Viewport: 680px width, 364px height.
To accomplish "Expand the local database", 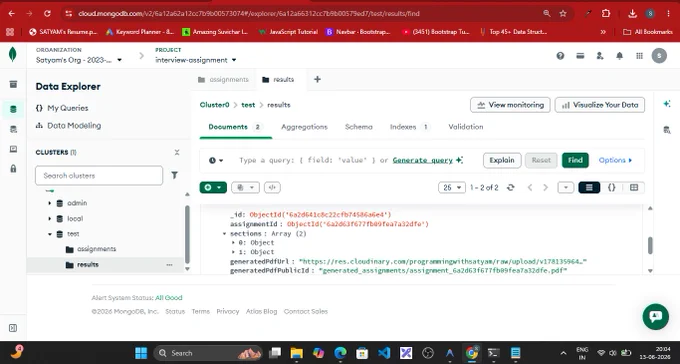I will point(49,219).
